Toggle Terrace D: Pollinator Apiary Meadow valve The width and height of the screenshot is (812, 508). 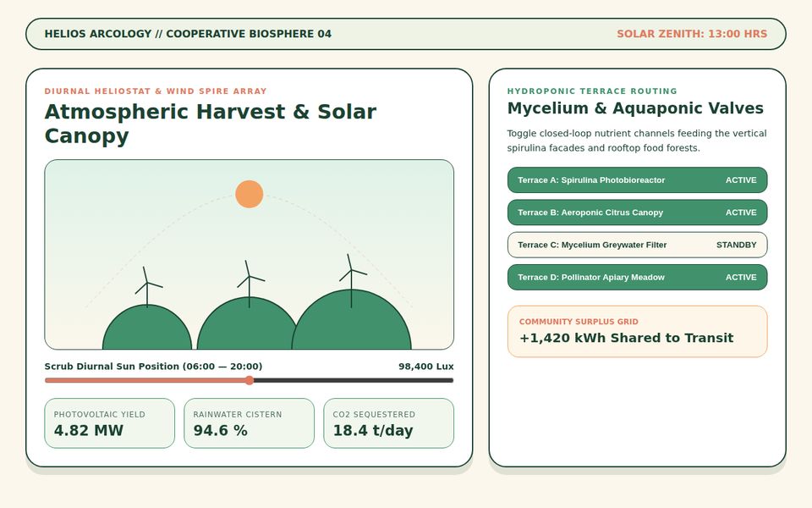637,278
